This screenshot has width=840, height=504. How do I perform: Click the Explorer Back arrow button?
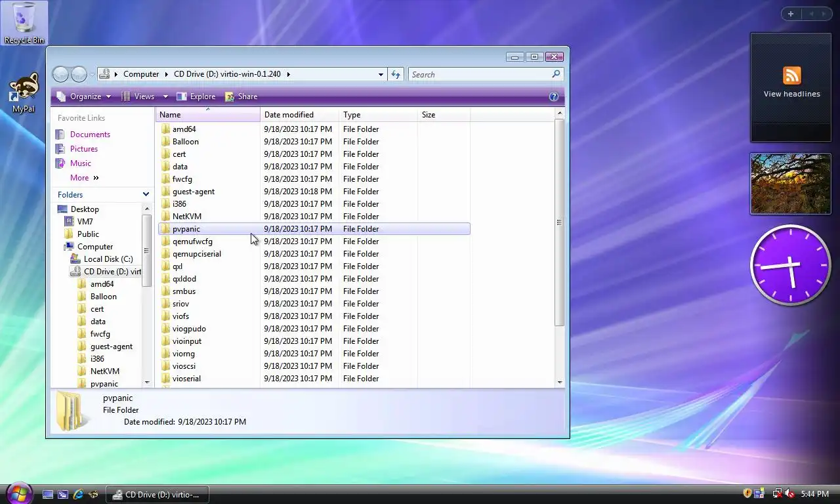[x=60, y=74]
